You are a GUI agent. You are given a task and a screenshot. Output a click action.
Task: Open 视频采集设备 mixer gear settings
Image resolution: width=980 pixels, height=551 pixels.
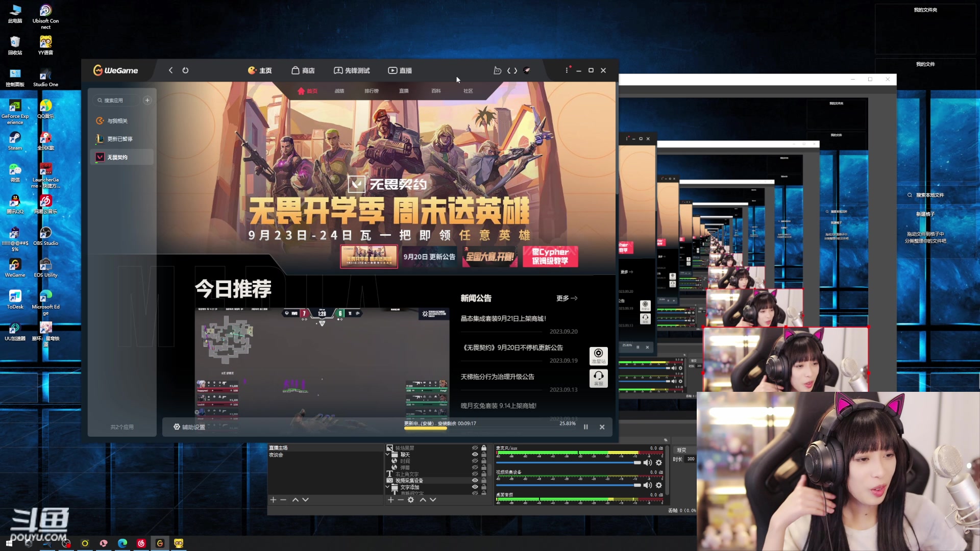click(659, 485)
